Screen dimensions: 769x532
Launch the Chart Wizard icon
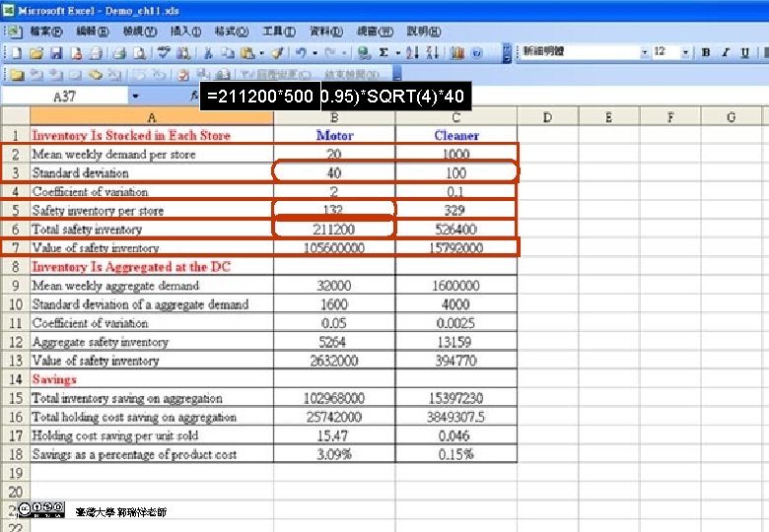[x=457, y=53]
